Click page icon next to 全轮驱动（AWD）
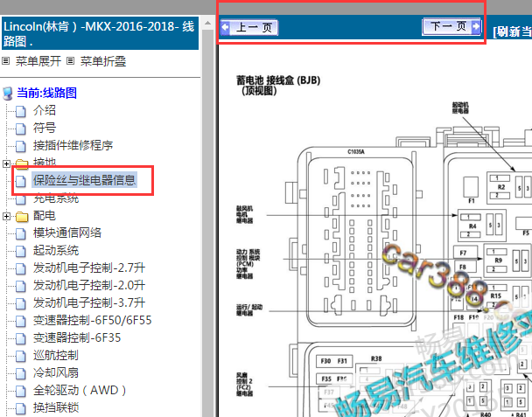532x417 pixels. [21, 392]
